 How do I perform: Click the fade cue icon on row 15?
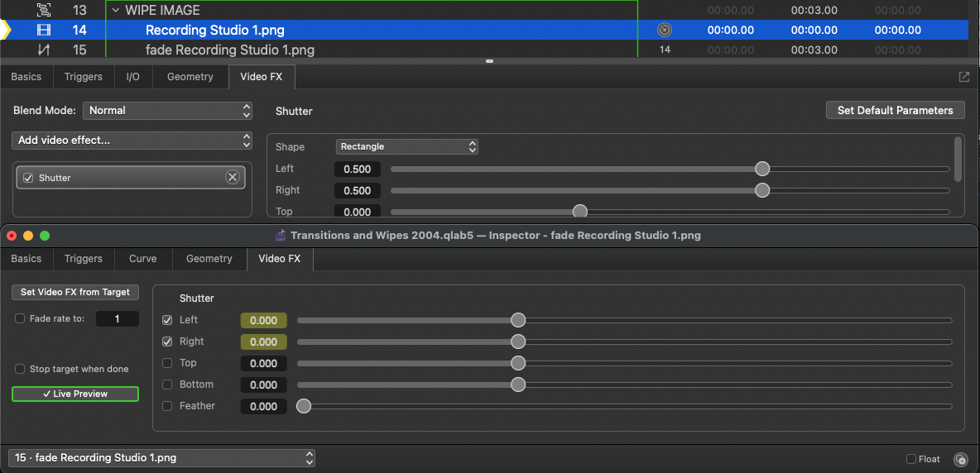tap(44, 50)
